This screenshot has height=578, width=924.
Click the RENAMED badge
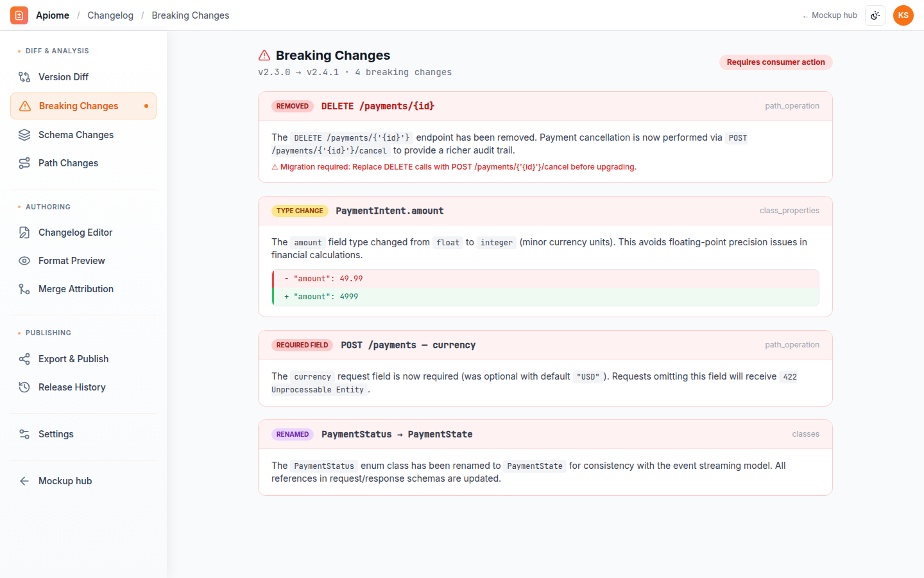tap(293, 434)
